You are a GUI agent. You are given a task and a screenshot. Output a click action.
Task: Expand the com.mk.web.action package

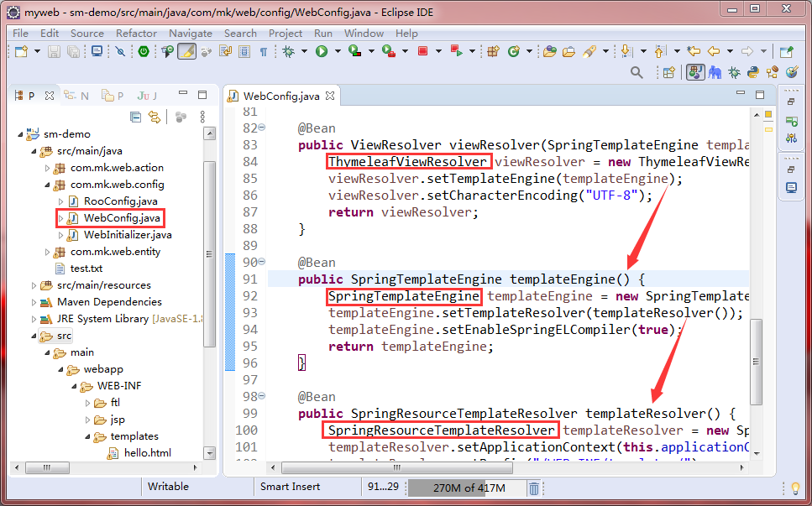click(47, 168)
